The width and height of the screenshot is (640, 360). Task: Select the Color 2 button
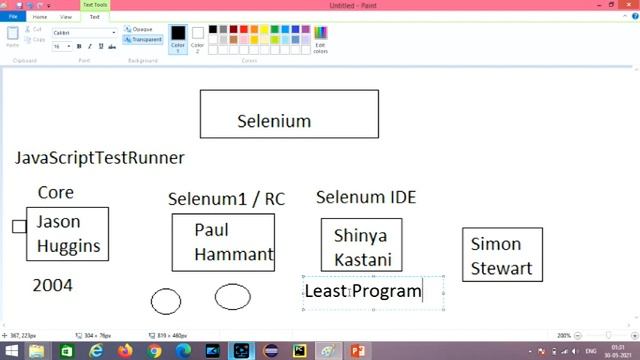pyautogui.click(x=198, y=39)
